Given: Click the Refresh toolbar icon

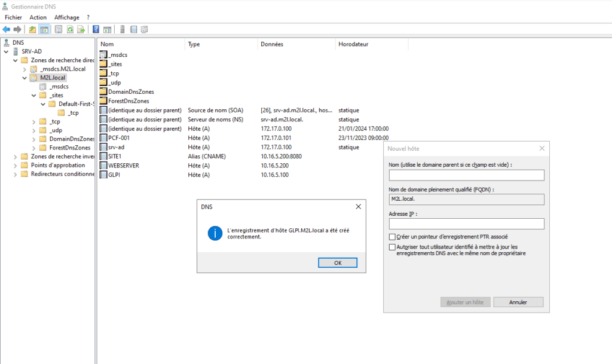Looking at the screenshot, I should coord(70,29).
